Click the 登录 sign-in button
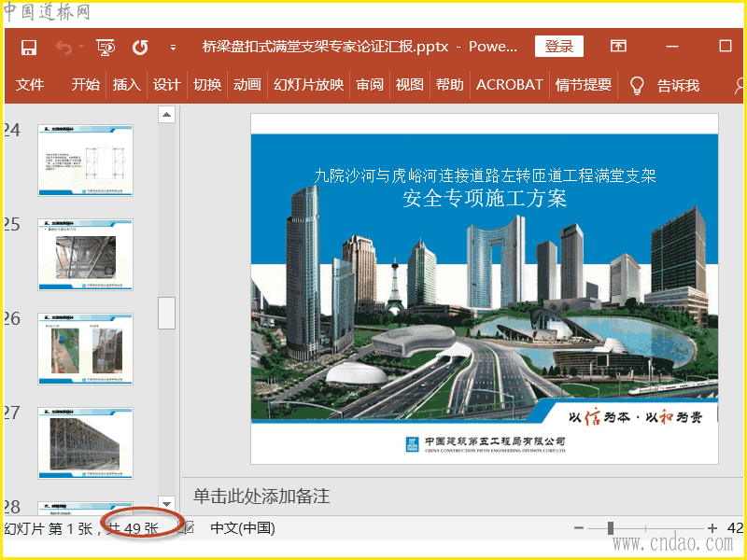747x560 pixels. point(558,47)
